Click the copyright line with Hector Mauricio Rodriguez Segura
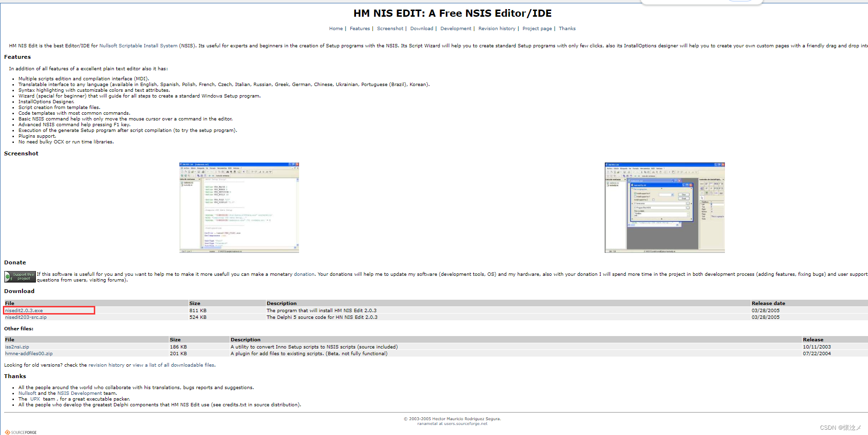 click(452, 419)
